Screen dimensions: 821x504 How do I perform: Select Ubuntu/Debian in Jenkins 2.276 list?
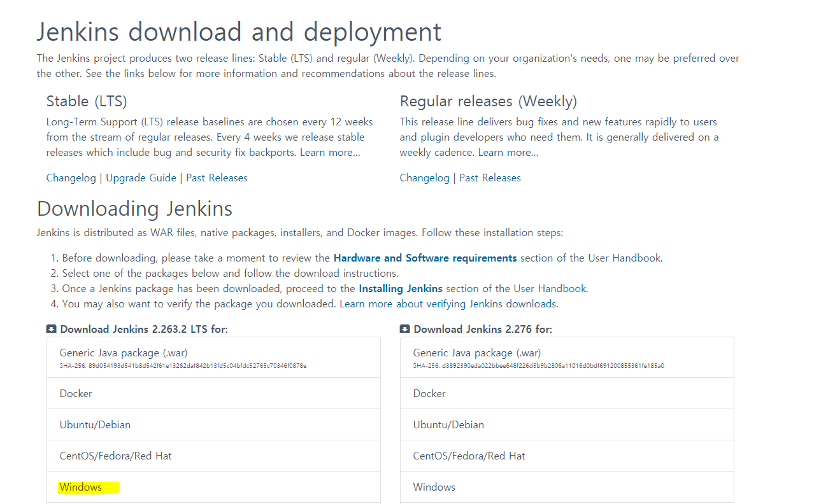567,425
